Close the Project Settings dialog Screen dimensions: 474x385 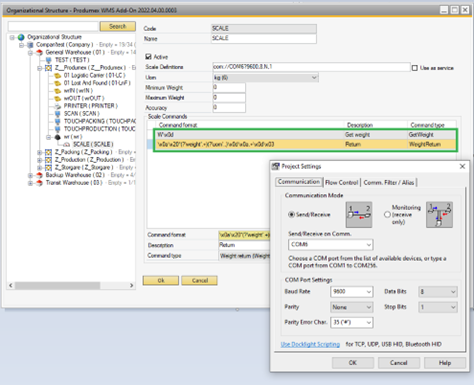(x=462, y=166)
